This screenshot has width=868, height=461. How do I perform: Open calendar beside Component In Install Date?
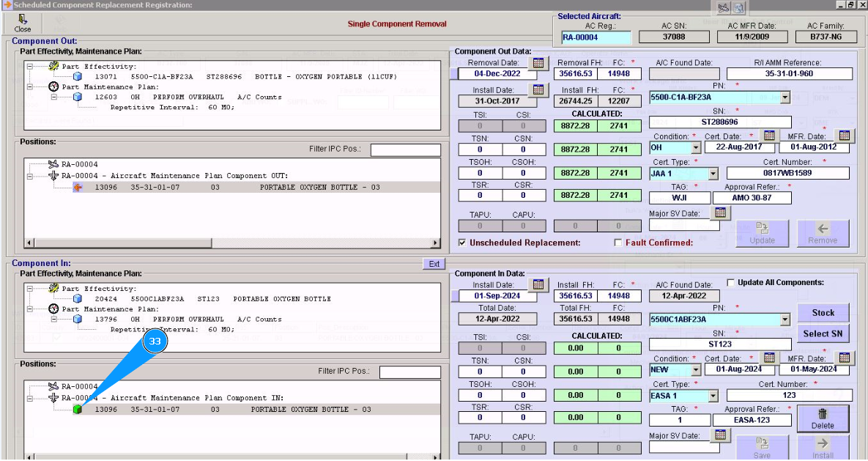pos(538,284)
